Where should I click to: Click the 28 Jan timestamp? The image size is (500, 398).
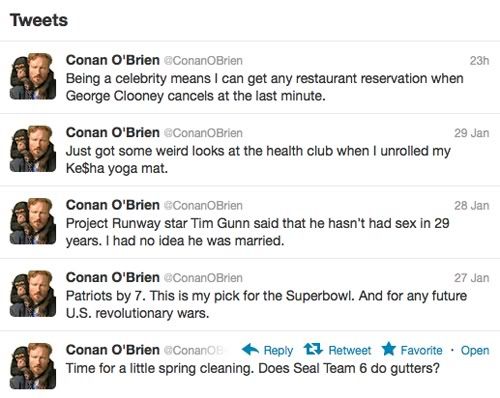tap(472, 205)
